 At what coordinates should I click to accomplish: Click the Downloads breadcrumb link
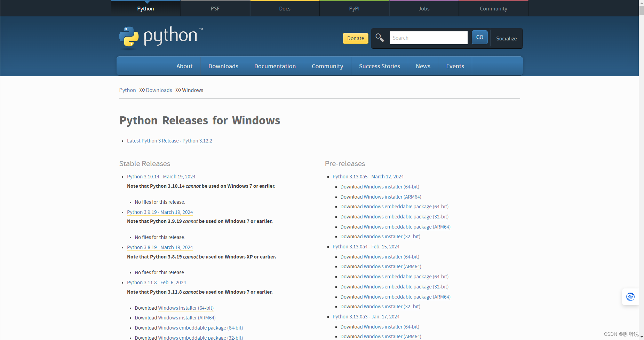point(159,90)
